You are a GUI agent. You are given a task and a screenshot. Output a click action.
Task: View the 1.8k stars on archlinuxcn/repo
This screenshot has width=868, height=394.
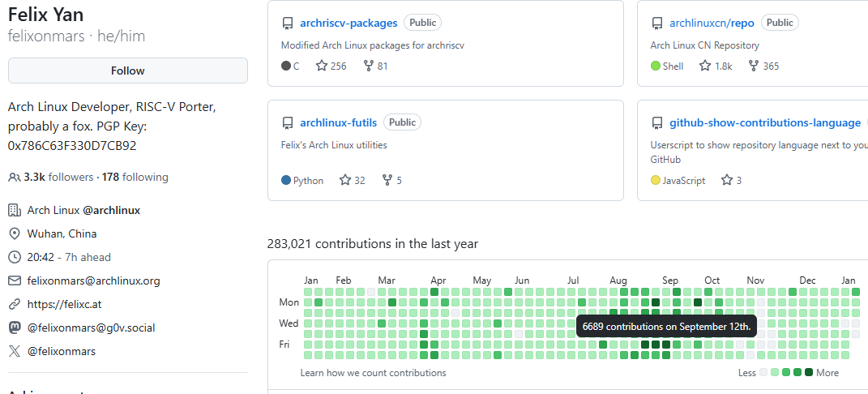coord(716,66)
